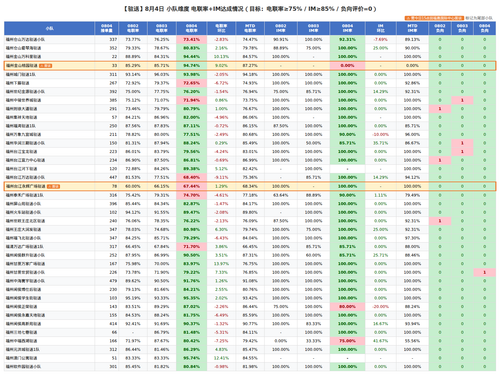The height and width of the screenshot is (382, 500).
Task: Click the count value 447
Action: [x=113, y=177]
